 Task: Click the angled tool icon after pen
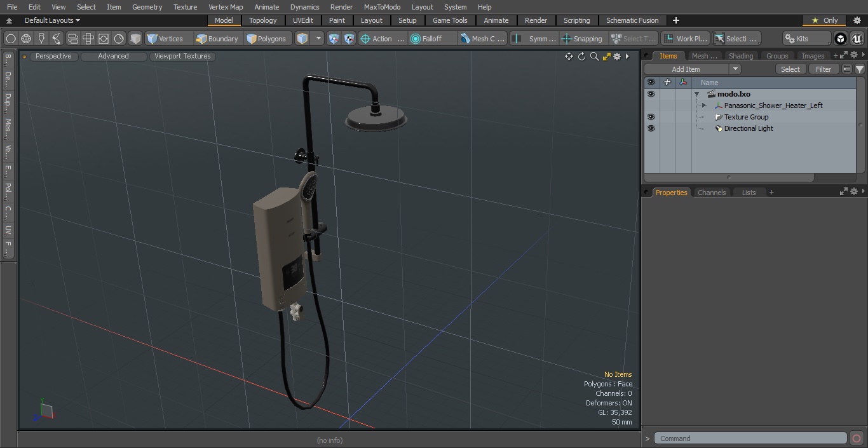[x=57, y=39]
